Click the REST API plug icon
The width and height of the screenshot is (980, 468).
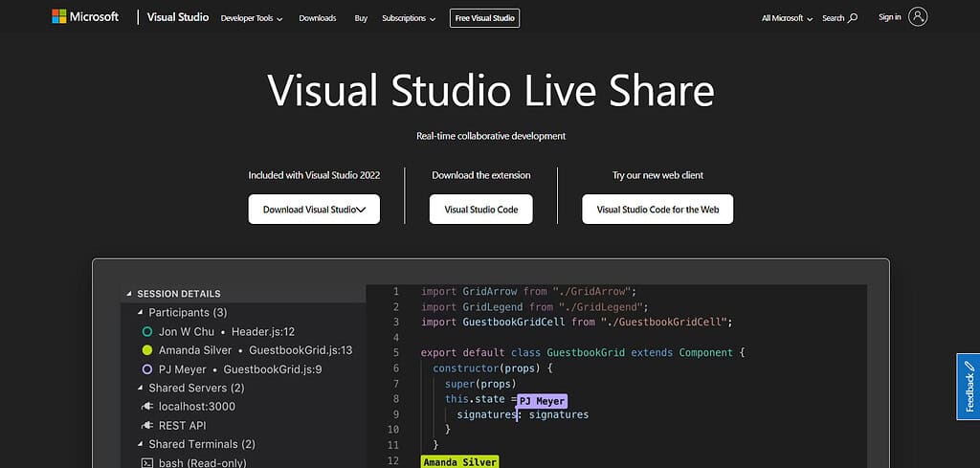coord(147,426)
